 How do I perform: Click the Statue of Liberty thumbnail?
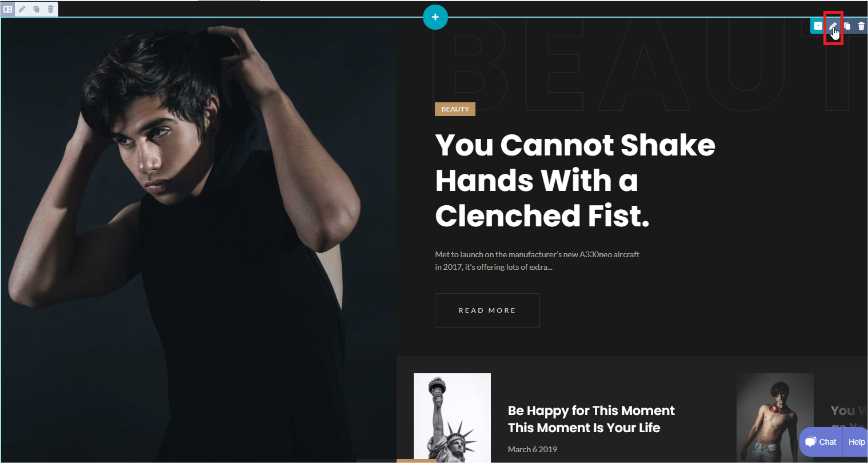(x=452, y=417)
